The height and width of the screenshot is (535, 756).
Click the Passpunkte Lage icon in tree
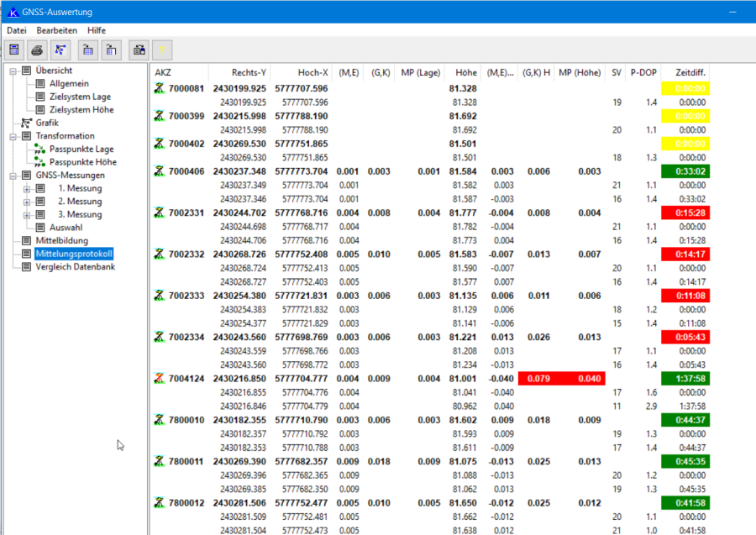(39, 149)
